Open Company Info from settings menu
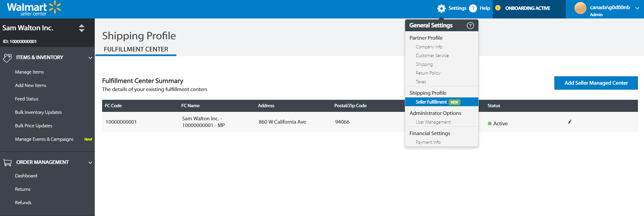This screenshot has height=216, width=644. tap(429, 47)
